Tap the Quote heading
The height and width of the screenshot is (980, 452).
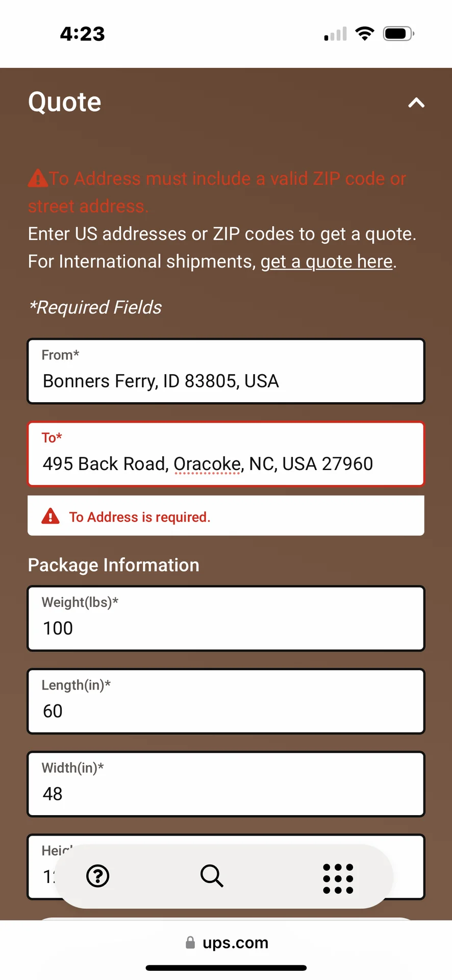tap(65, 102)
